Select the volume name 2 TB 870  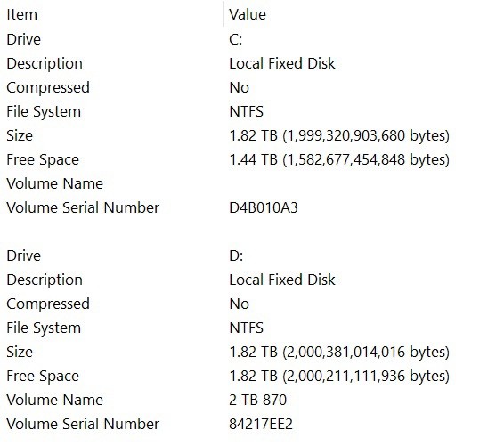(257, 400)
